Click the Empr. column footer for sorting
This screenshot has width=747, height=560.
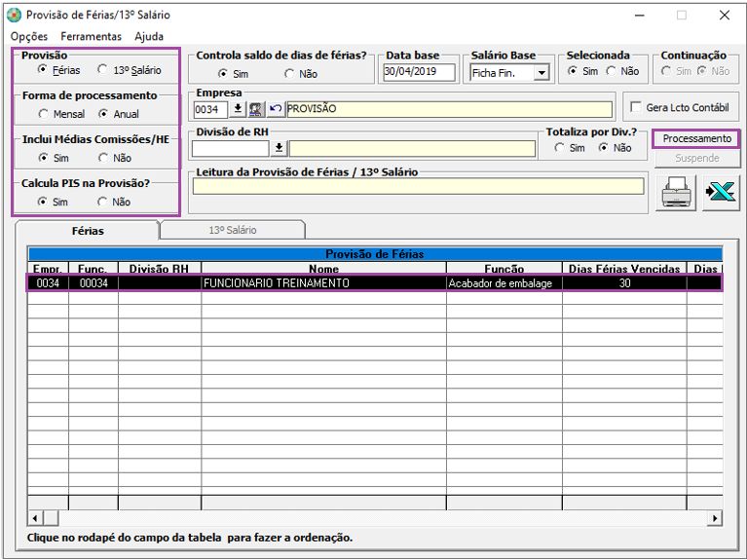[x=48, y=503]
